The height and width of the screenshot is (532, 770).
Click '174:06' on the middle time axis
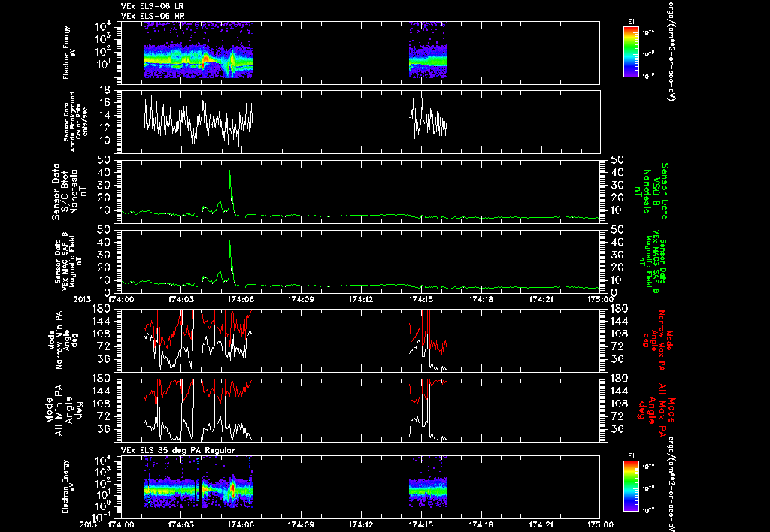(241, 298)
